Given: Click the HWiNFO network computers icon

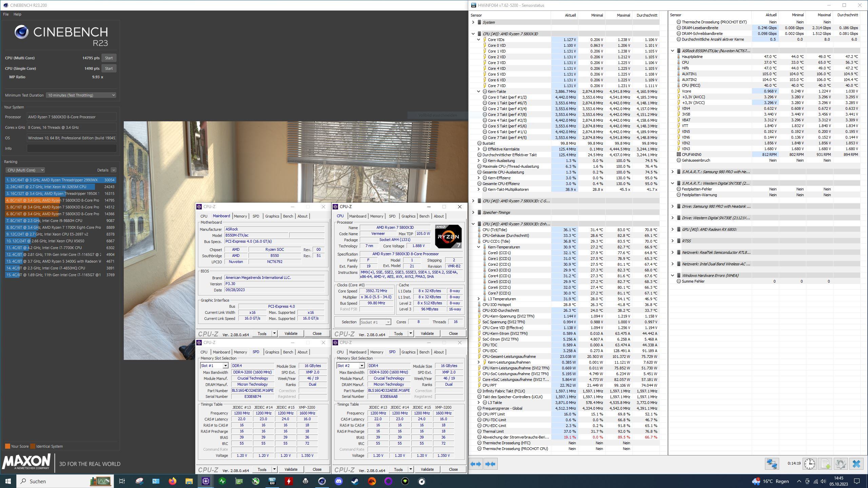Looking at the screenshot, I should pyautogui.click(x=772, y=464).
